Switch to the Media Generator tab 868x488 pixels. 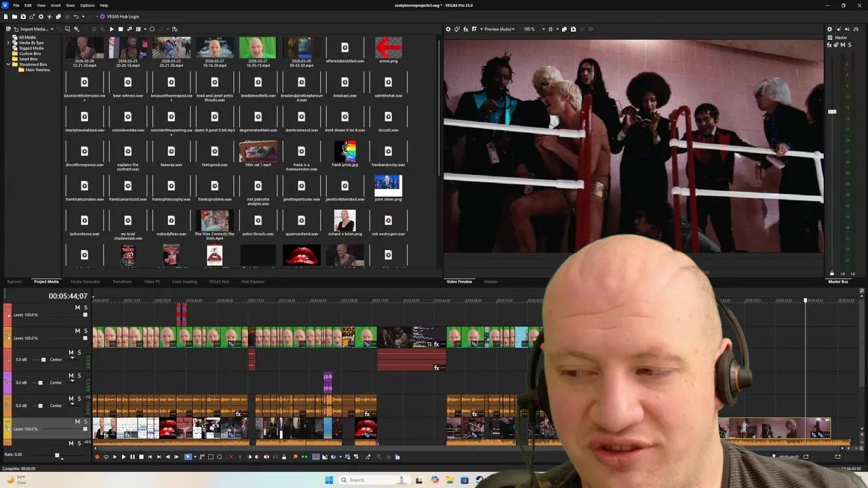click(x=85, y=281)
